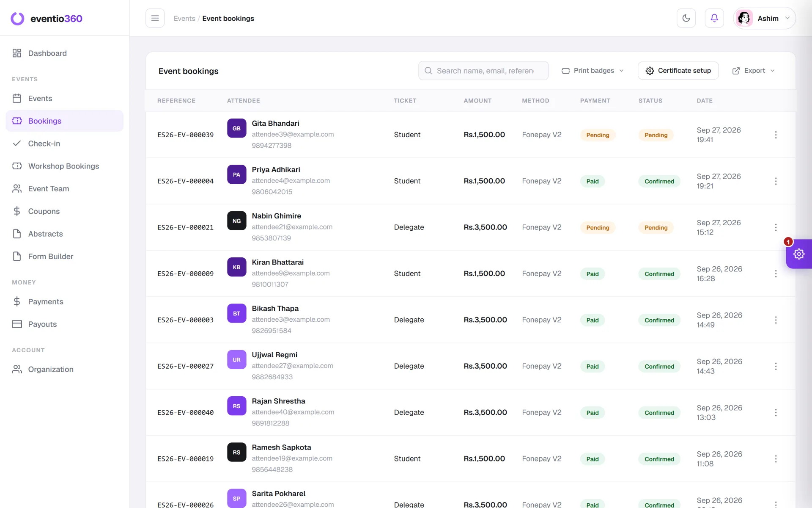Click reference ES26-EV-000040

tap(185, 413)
